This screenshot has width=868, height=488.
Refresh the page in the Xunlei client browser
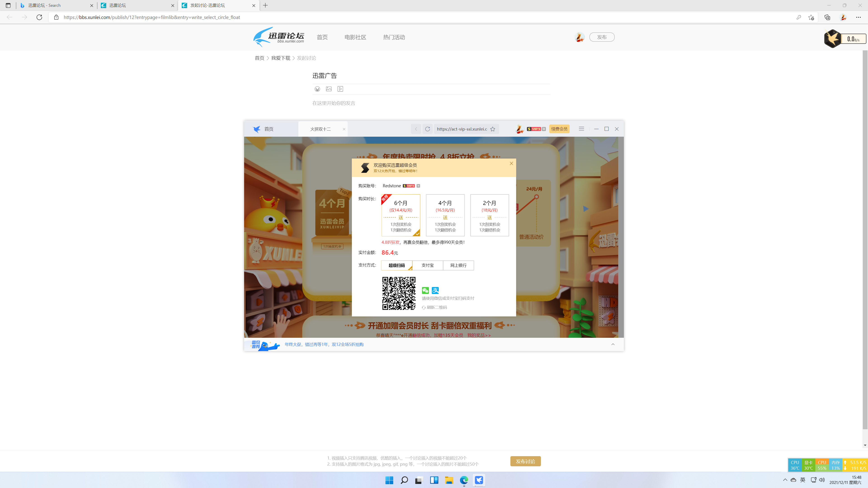click(428, 129)
